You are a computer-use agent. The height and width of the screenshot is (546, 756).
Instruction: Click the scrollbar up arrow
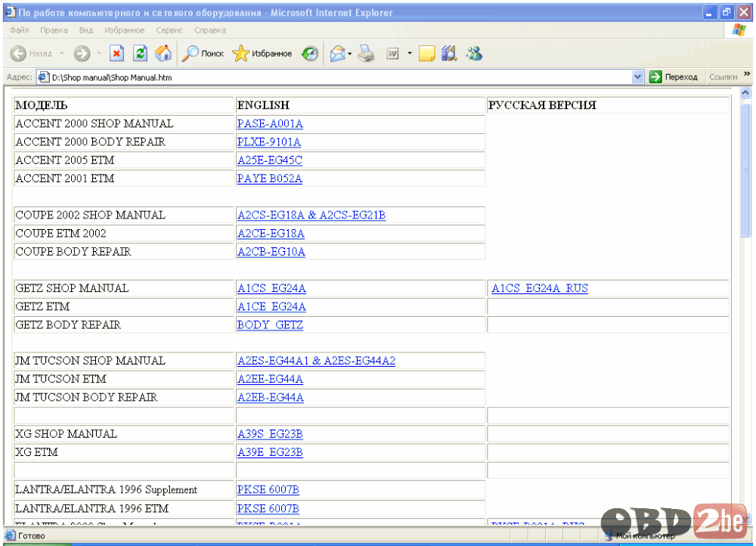(745, 92)
